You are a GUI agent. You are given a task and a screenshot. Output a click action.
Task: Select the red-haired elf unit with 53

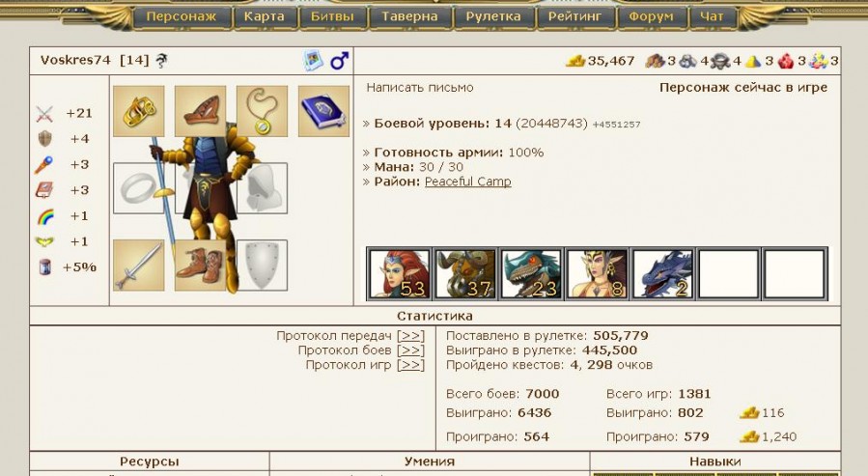(400, 273)
